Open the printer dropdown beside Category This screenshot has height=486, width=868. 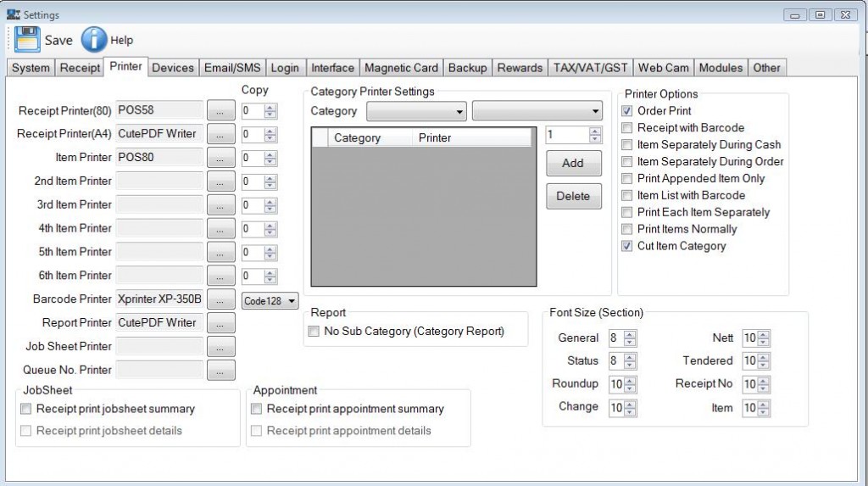537,111
